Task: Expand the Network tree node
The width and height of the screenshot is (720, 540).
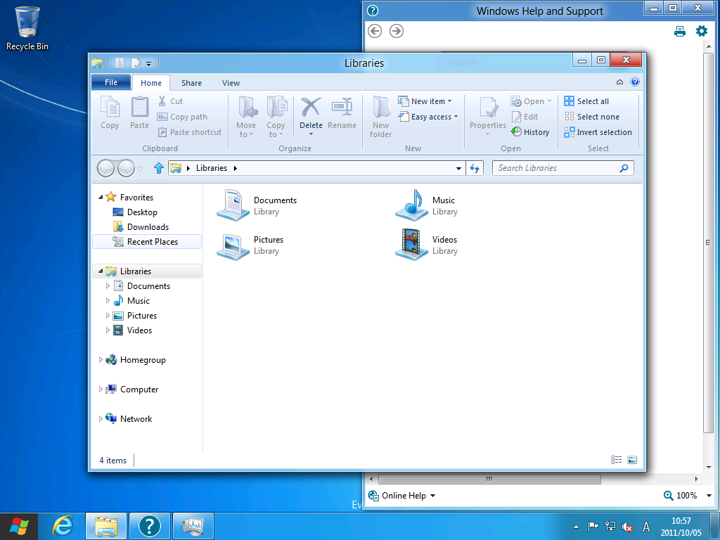Action: (x=101, y=418)
